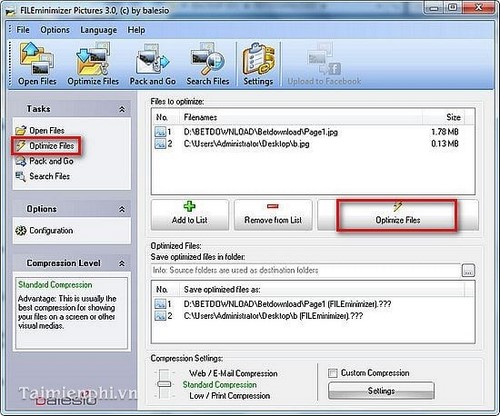Click the compression level slider handle

point(164,384)
